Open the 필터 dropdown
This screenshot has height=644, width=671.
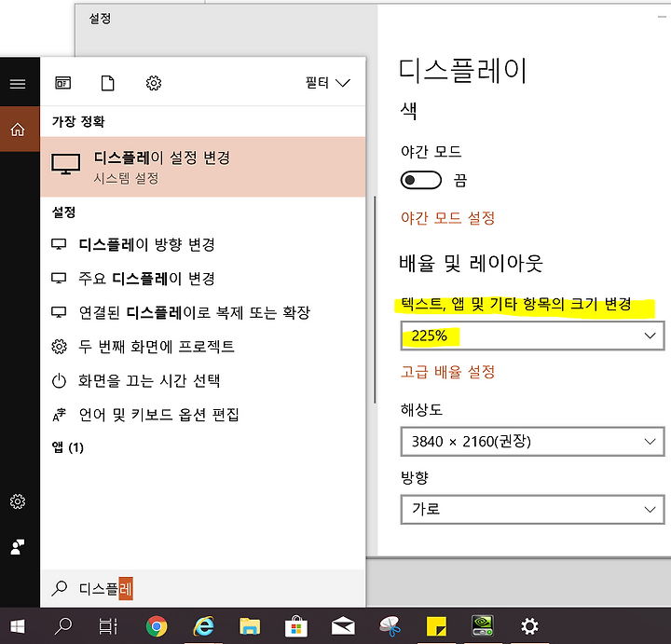pyautogui.click(x=328, y=83)
